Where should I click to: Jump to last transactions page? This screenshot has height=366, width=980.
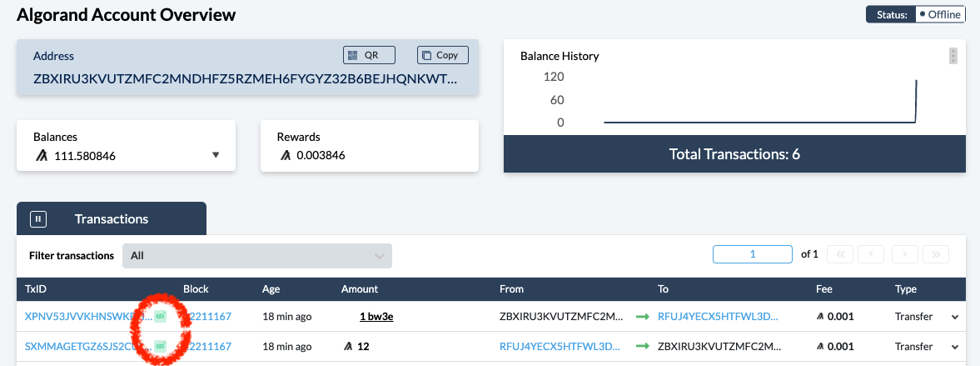click(x=936, y=254)
